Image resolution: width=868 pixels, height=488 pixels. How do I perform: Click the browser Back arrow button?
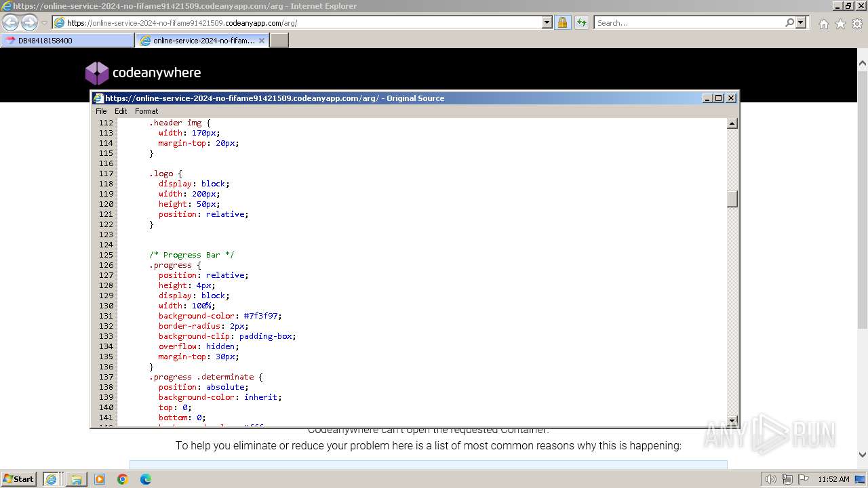(11, 22)
